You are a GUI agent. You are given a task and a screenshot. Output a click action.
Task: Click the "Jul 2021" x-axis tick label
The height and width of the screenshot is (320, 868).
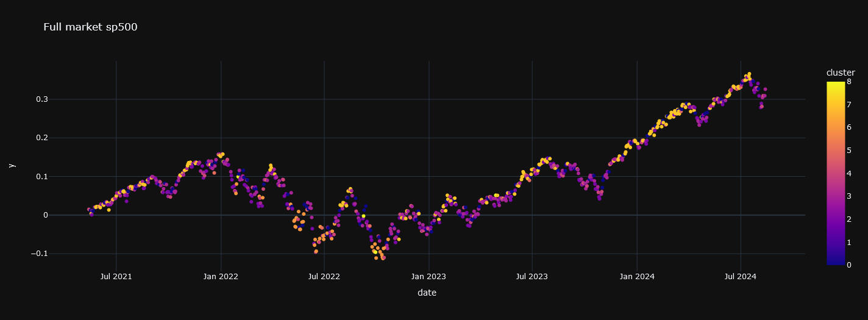click(x=116, y=277)
